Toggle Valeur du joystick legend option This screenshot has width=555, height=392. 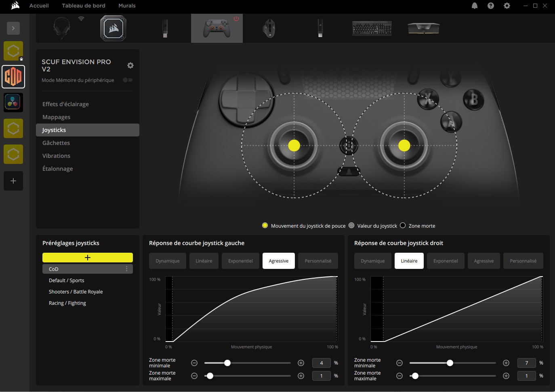351,226
